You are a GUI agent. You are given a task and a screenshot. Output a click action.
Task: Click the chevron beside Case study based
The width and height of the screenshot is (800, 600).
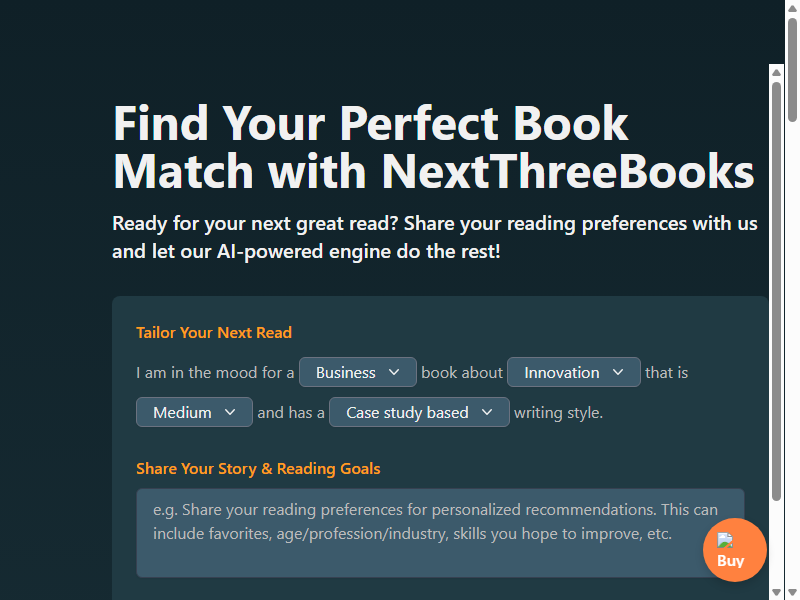pyautogui.click(x=487, y=412)
